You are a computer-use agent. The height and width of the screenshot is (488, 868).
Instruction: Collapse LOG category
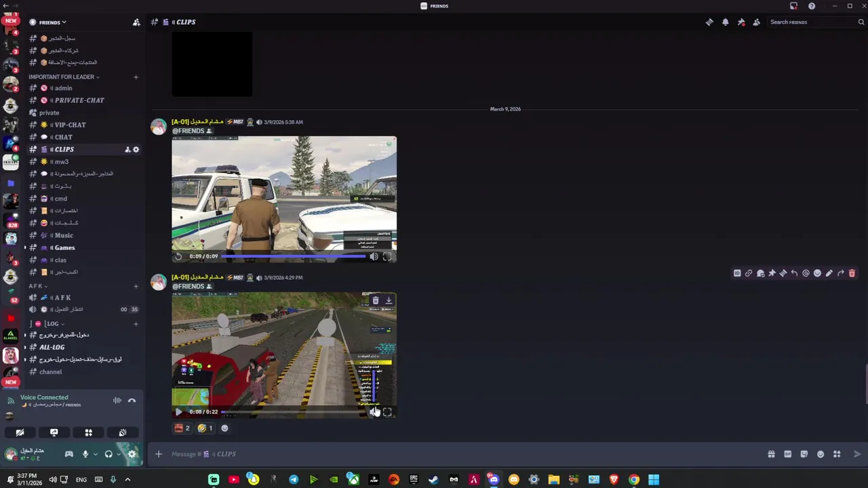pos(47,323)
